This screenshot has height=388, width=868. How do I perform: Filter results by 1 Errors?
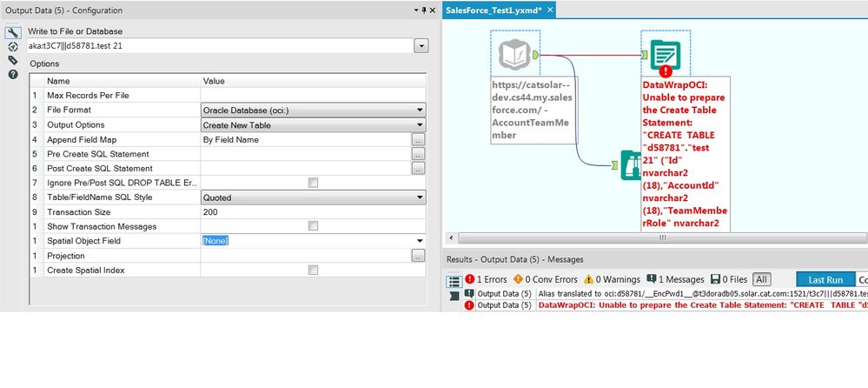[486, 279]
